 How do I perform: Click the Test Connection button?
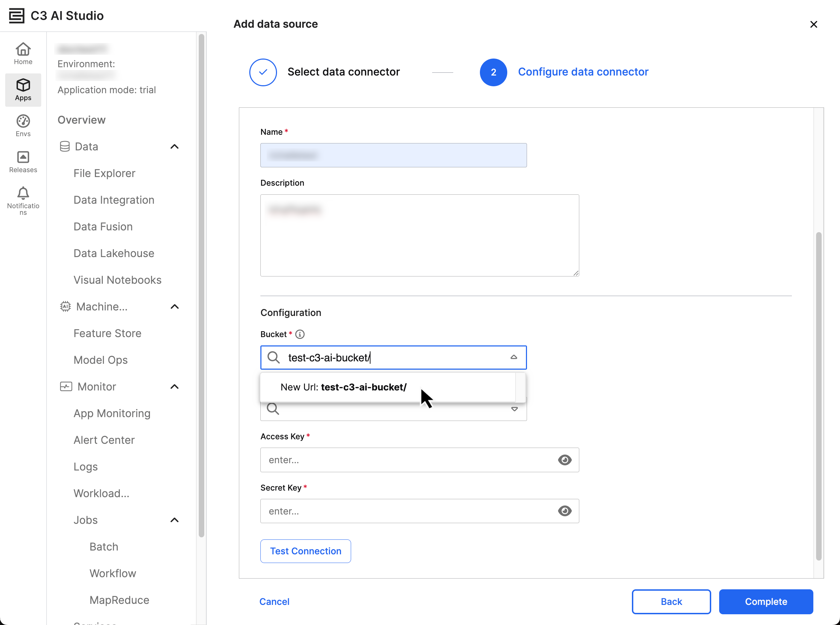click(x=305, y=551)
